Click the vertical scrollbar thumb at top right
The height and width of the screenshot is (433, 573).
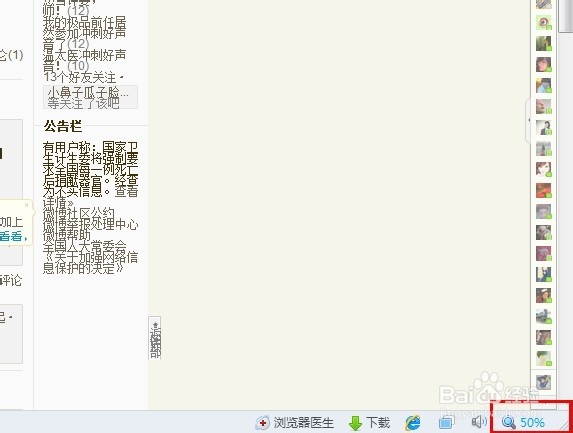click(566, 16)
